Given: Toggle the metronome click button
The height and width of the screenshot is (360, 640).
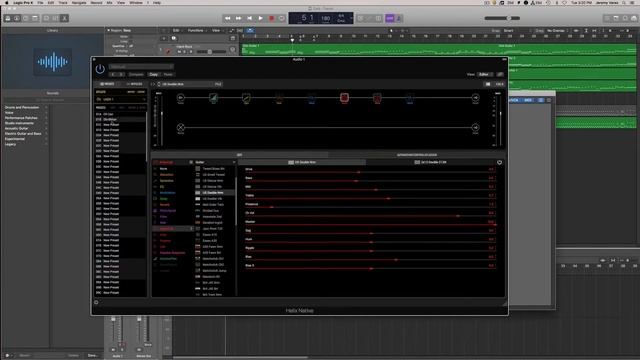Looking at the screenshot, I should coord(399,18).
